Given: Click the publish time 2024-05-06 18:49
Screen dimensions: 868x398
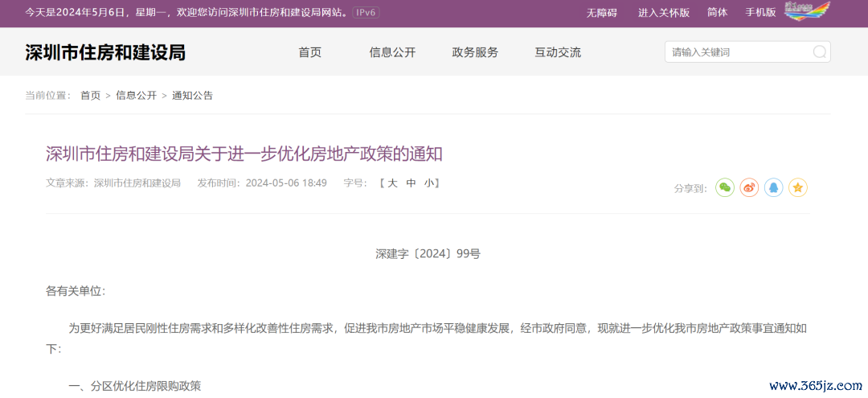Looking at the screenshot, I should (x=286, y=183).
